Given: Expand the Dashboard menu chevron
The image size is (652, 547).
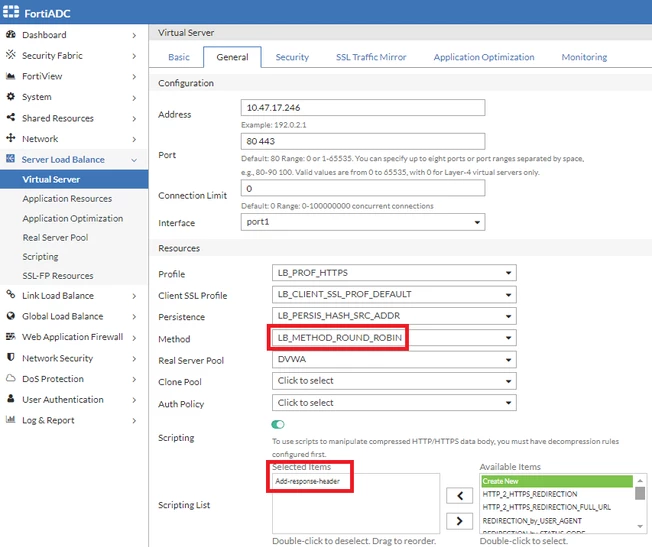Looking at the screenshot, I should click(134, 35).
